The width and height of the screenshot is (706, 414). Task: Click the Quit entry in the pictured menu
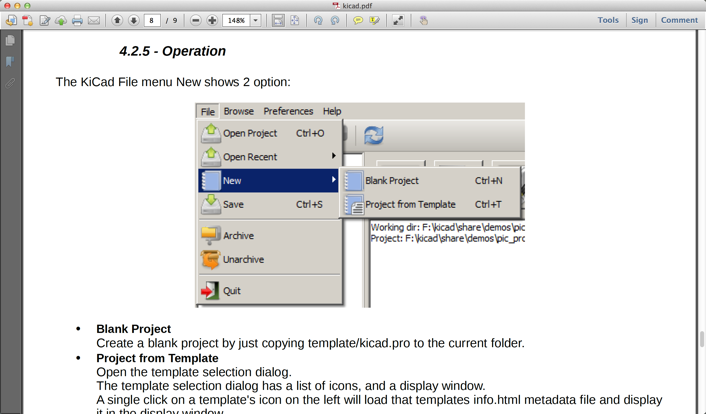click(x=270, y=291)
